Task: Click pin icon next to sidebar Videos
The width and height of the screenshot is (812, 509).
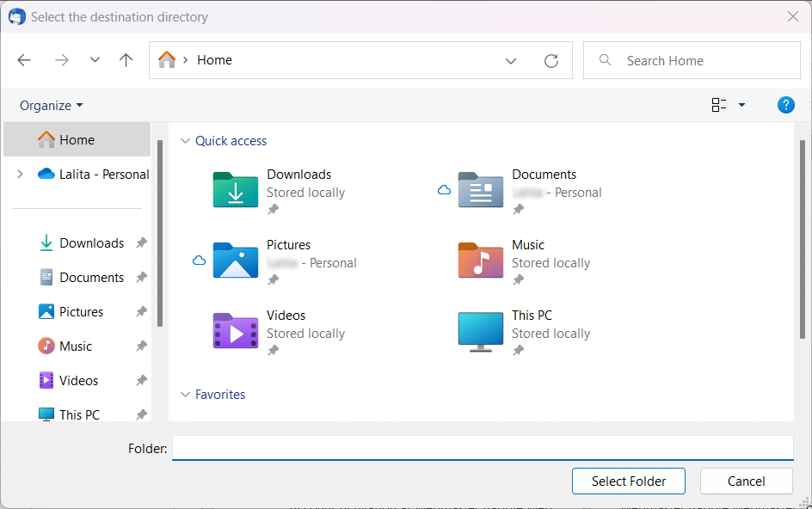Action: (x=141, y=381)
